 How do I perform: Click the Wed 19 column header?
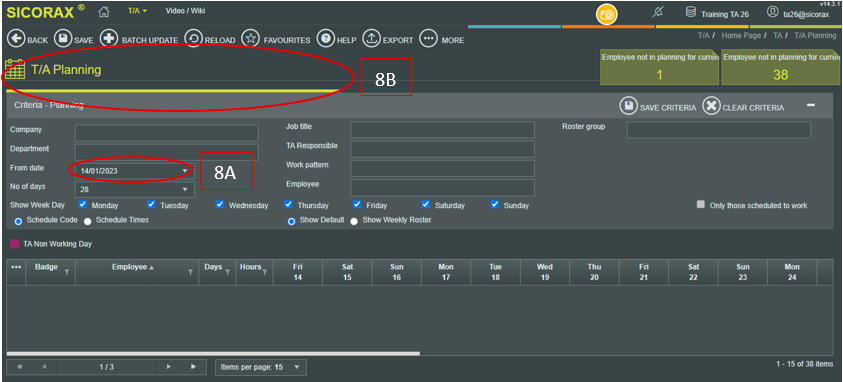[x=545, y=272]
